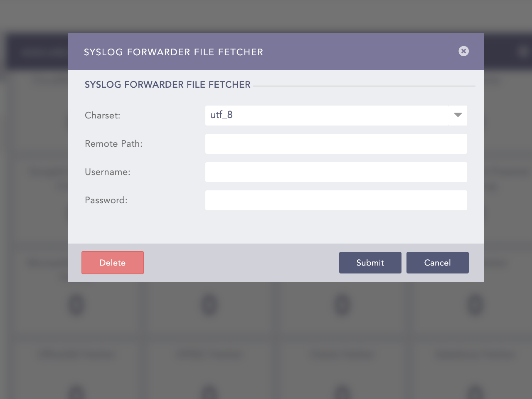This screenshot has height=399, width=532.
Task: Click the SYSLOG FORWARDER FILE FETCHER section heading
Action: tap(167, 84)
